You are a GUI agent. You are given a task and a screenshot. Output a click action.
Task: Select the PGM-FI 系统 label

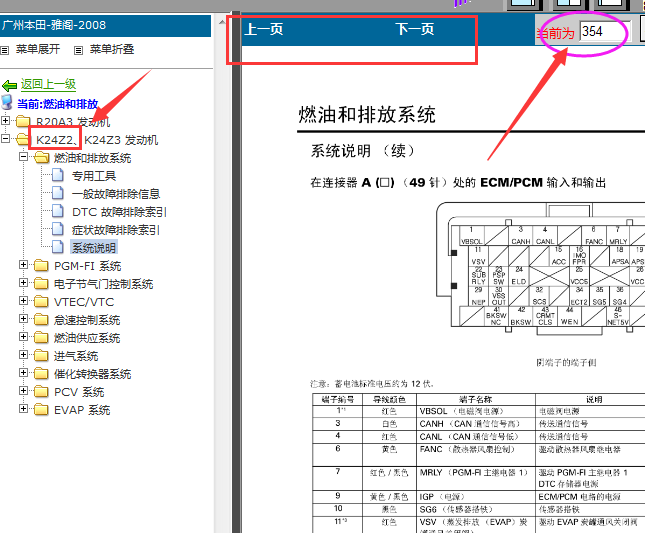(88, 266)
